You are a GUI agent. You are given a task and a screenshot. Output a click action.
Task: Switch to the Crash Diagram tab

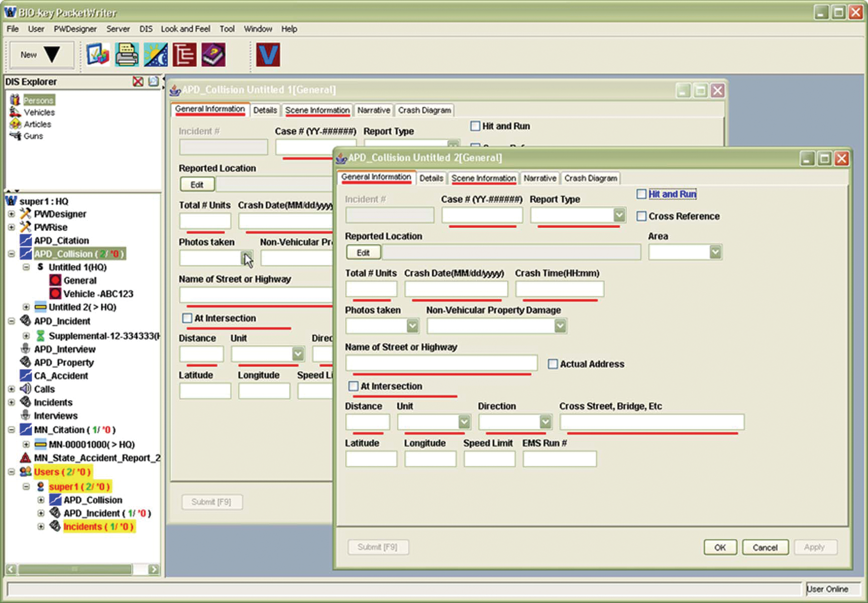(x=590, y=178)
